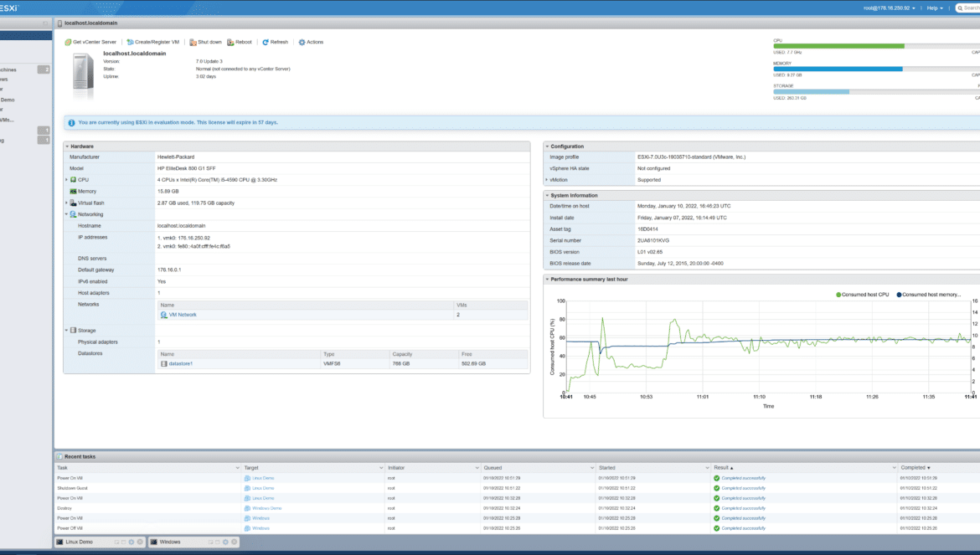980x555 pixels.
Task: Click the Memory icon in Hardware
Action: (x=73, y=192)
